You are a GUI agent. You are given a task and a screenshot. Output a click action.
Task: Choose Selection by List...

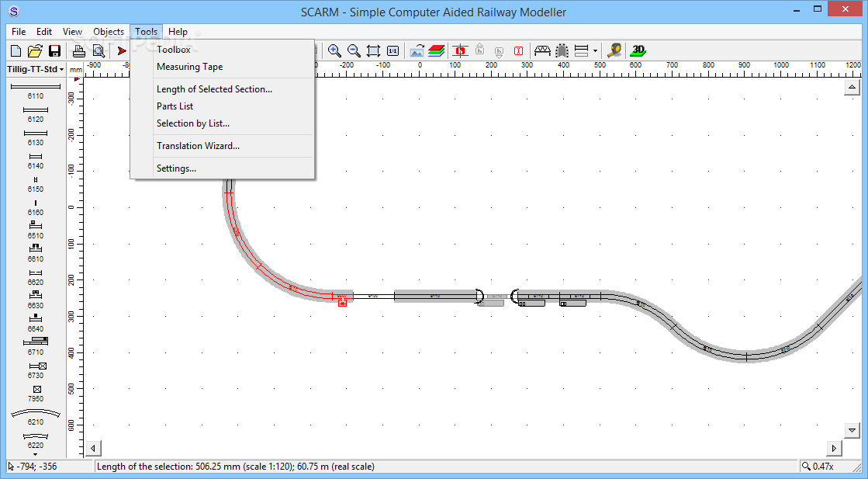click(223, 123)
